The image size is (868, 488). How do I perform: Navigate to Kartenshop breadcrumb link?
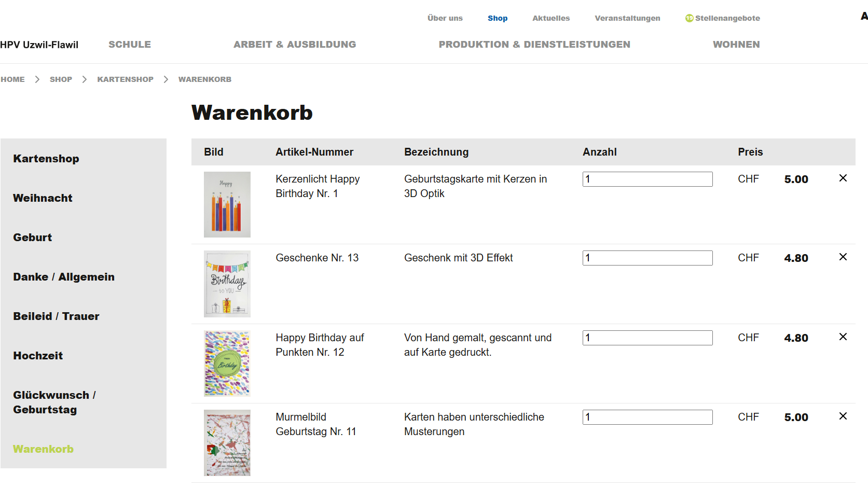coord(125,79)
